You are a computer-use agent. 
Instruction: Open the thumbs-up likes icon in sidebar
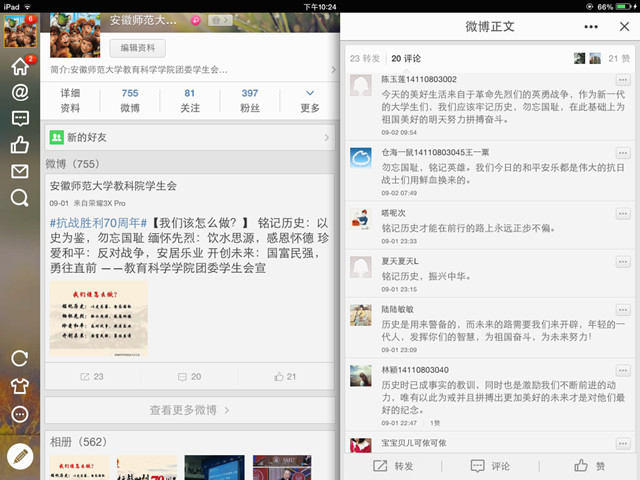(x=19, y=146)
